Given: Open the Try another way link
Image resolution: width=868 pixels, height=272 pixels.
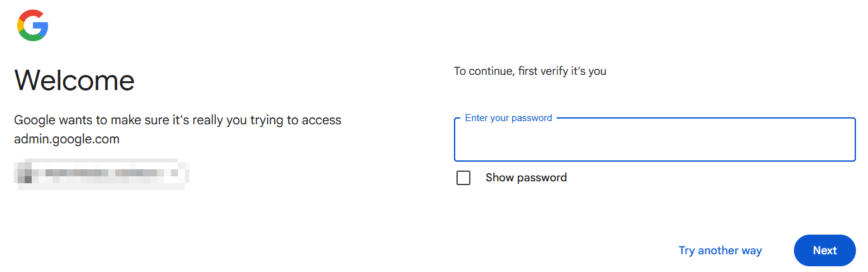Looking at the screenshot, I should [x=720, y=250].
